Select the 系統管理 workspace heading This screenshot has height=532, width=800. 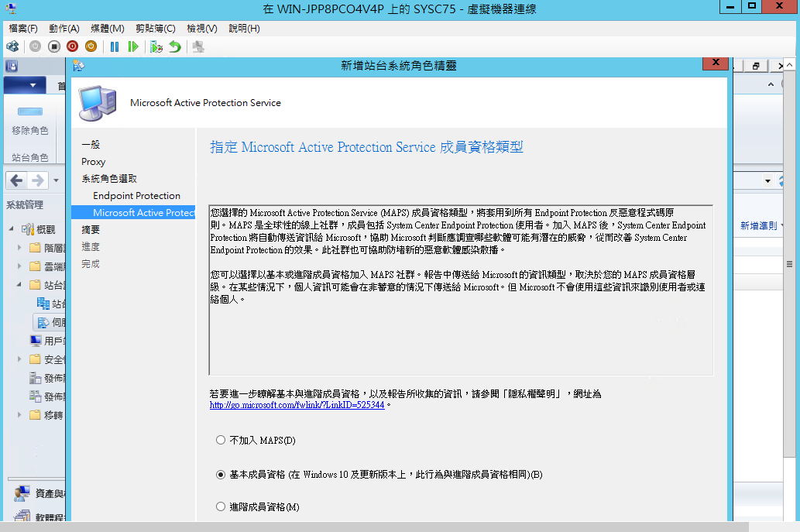25,205
